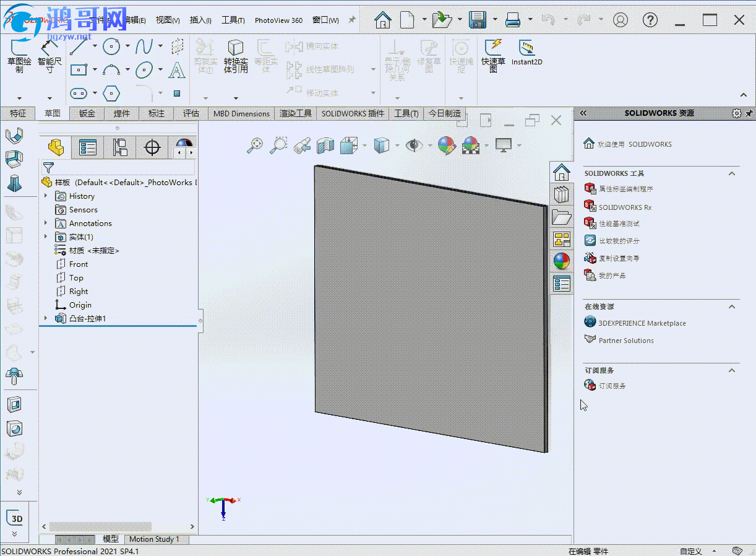Toggle the Hide/Show Items eye icon
This screenshot has height=556, width=756.
[414, 146]
